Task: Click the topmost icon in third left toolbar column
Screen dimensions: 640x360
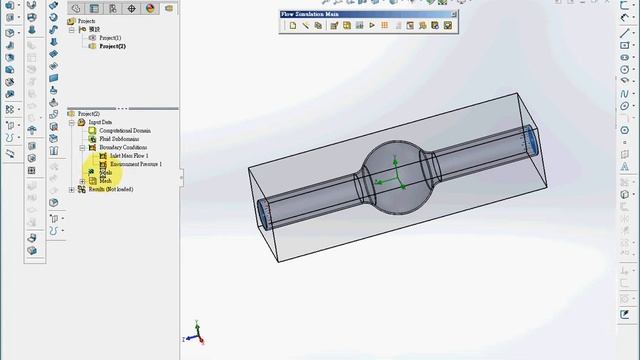Action: (53, 5)
